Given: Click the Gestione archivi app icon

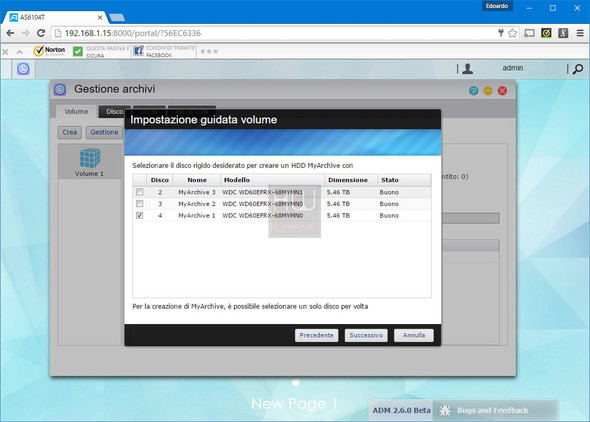Looking at the screenshot, I should click(60, 90).
